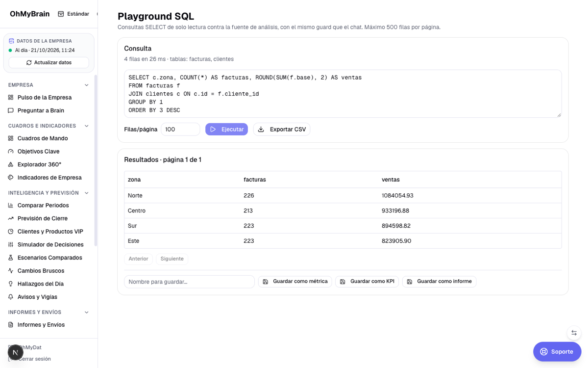Click the document icon for Informes y Envíos

tap(11, 325)
